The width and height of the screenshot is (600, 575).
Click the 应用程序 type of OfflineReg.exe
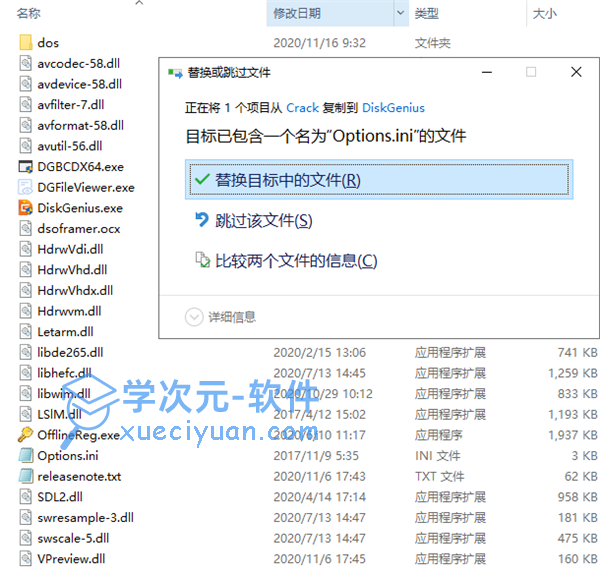tap(439, 435)
